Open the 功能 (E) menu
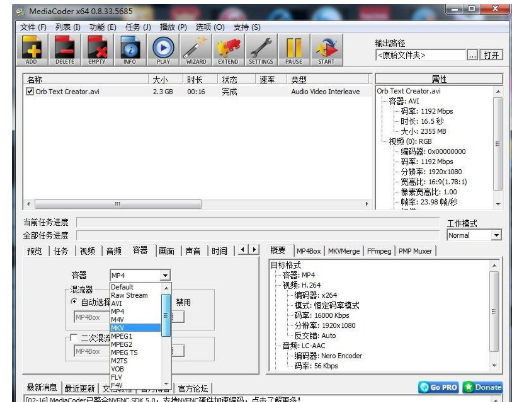 (x=103, y=27)
